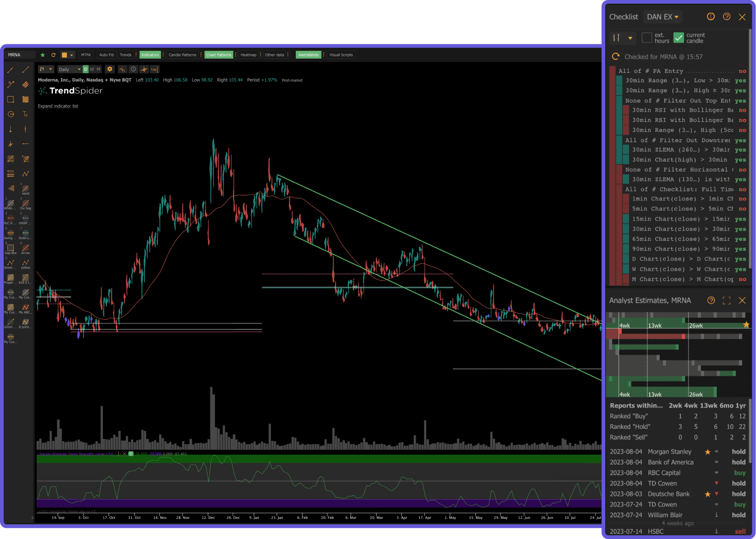Open the orange color swatch picker
Viewport: 756px width, 539px height.
coord(67,55)
